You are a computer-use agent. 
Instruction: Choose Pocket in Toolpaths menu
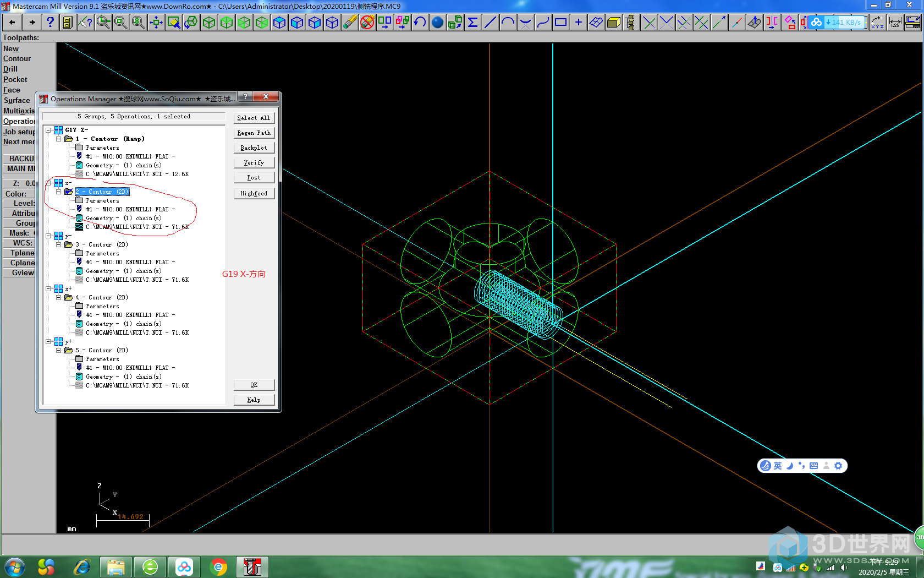15,80
